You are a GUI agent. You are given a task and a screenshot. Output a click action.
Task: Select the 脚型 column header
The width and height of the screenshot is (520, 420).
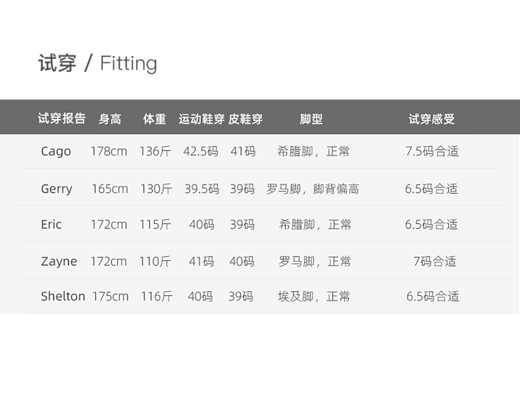(x=311, y=119)
